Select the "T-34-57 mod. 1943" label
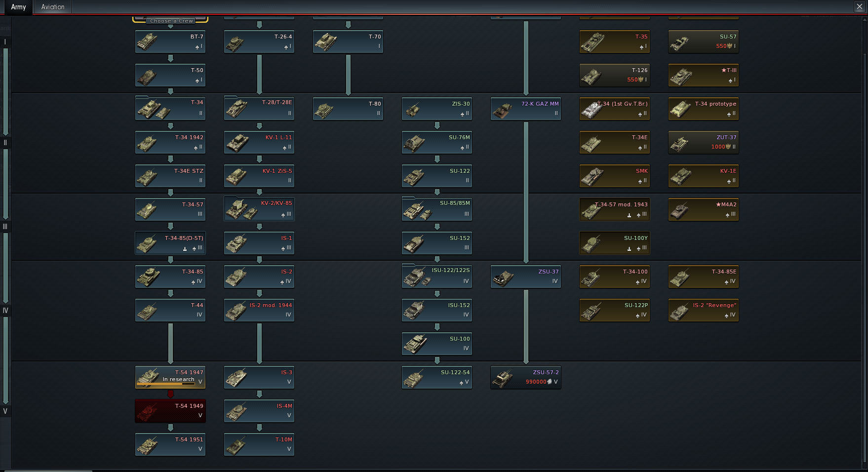 622,204
